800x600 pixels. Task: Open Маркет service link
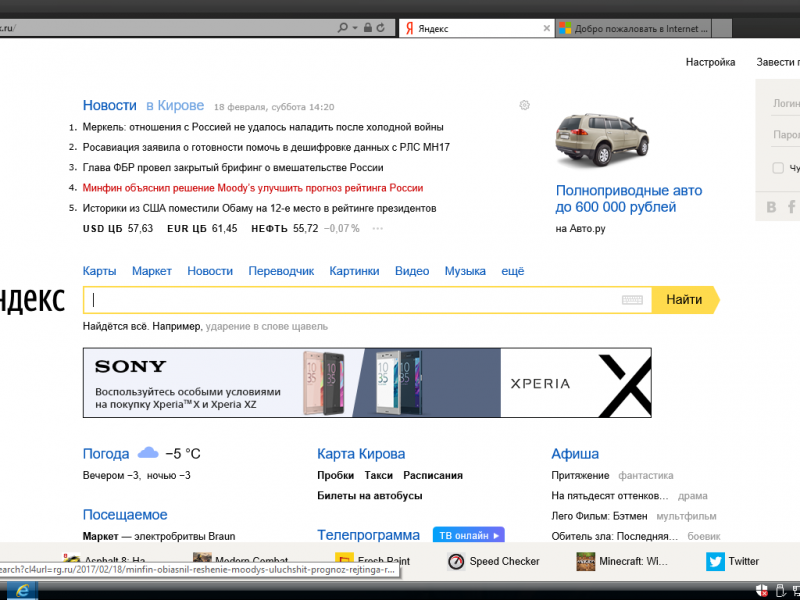[x=152, y=271]
